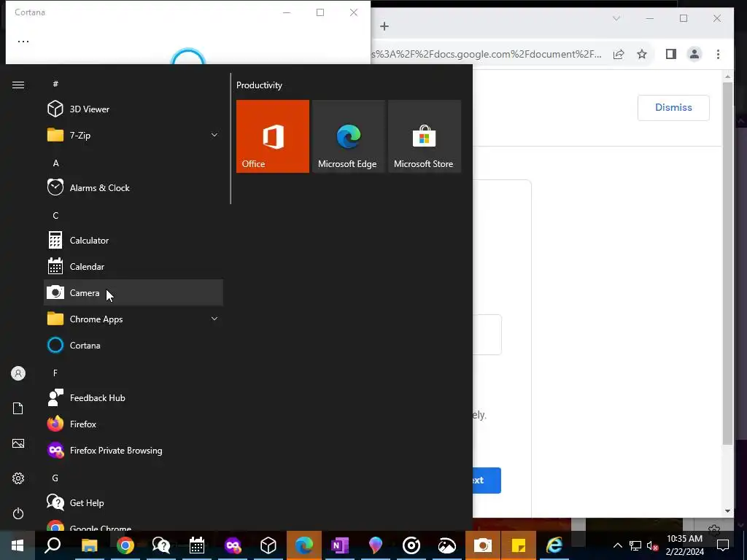747x560 pixels.
Task: Open OneNote from the taskbar
Action: tap(340, 545)
